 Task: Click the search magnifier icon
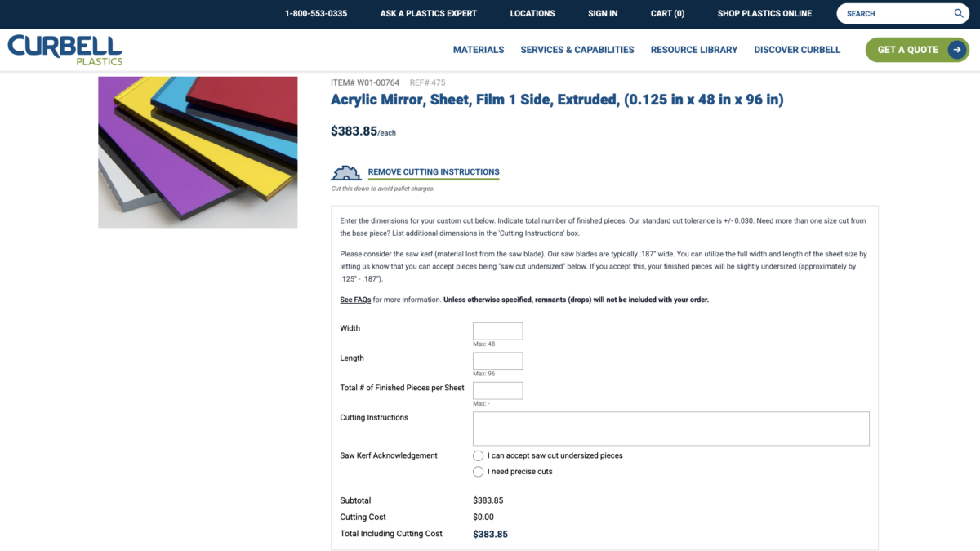(959, 13)
